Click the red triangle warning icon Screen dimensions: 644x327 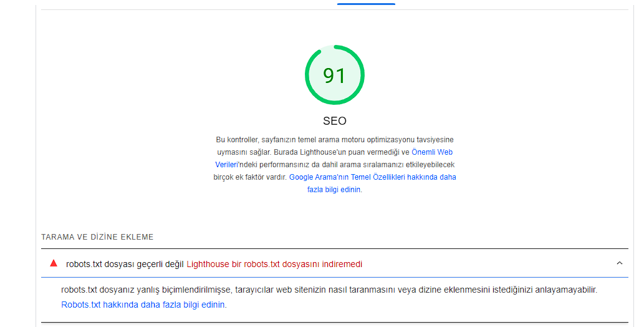click(x=54, y=263)
